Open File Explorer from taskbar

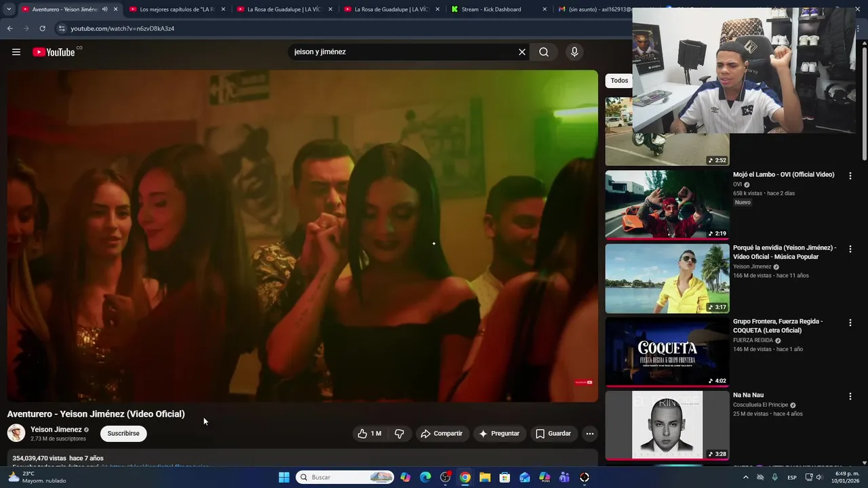click(485, 477)
